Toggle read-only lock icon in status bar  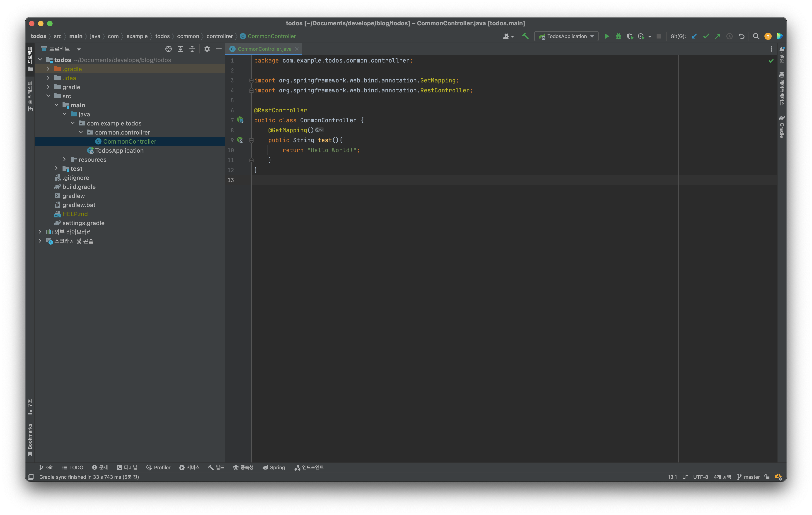pyautogui.click(x=767, y=477)
